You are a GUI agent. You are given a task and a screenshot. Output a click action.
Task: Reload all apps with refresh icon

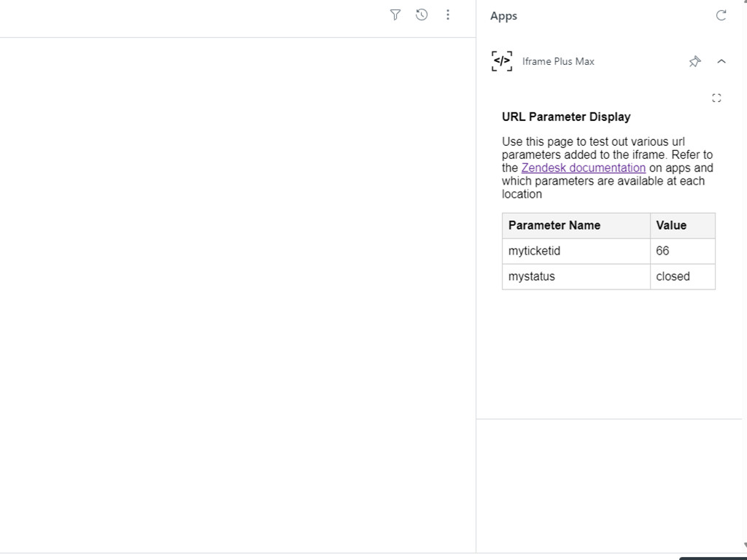click(721, 15)
